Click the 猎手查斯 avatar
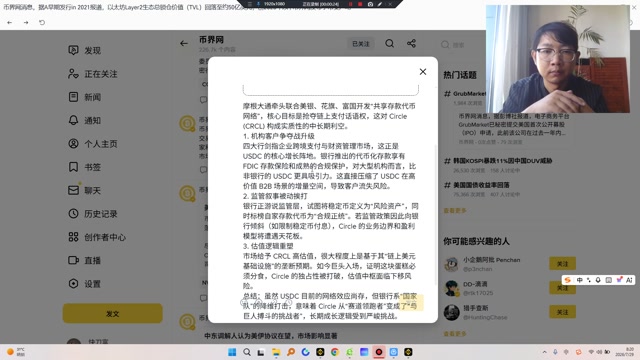Screen dimensions: 640x360 pos(451,312)
